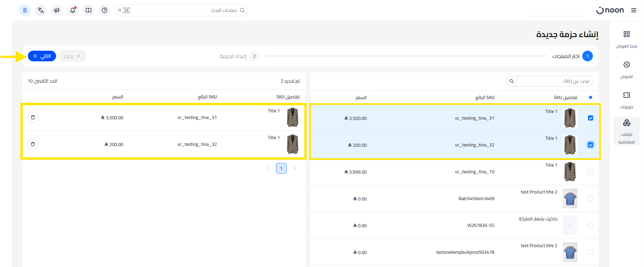Toggle the select-all checkbox in table header
Image resolution: width=644 pixels, height=267 pixels.
[590, 97]
